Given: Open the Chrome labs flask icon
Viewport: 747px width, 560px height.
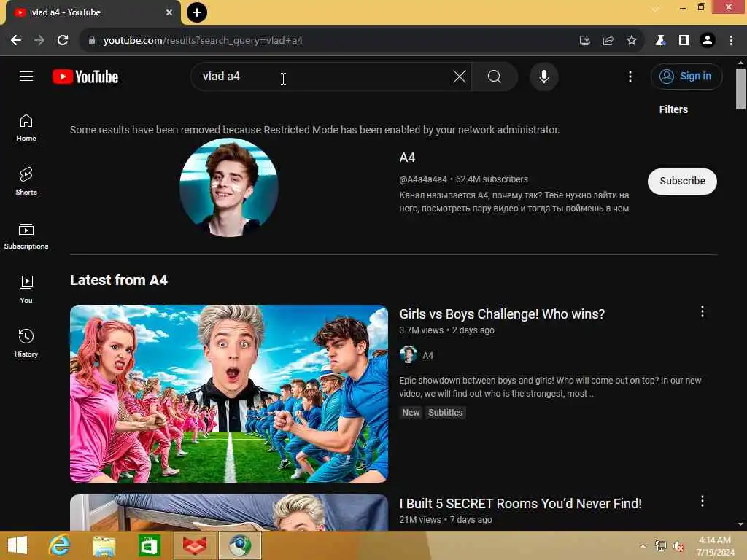Looking at the screenshot, I should coord(660,41).
